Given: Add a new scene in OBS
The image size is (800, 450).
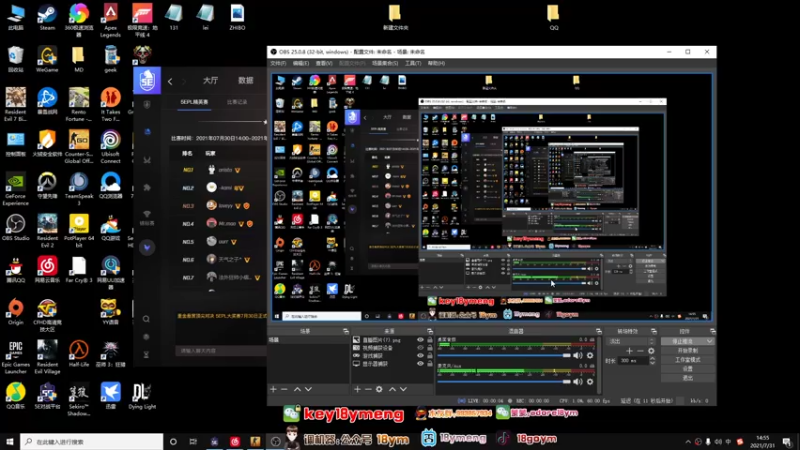Looking at the screenshot, I should point(273,389).
